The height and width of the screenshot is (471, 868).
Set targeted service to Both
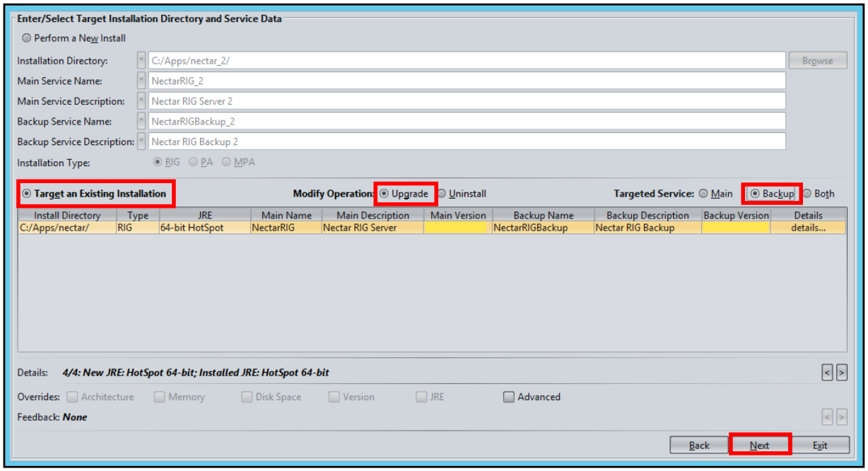coord(819,193)
